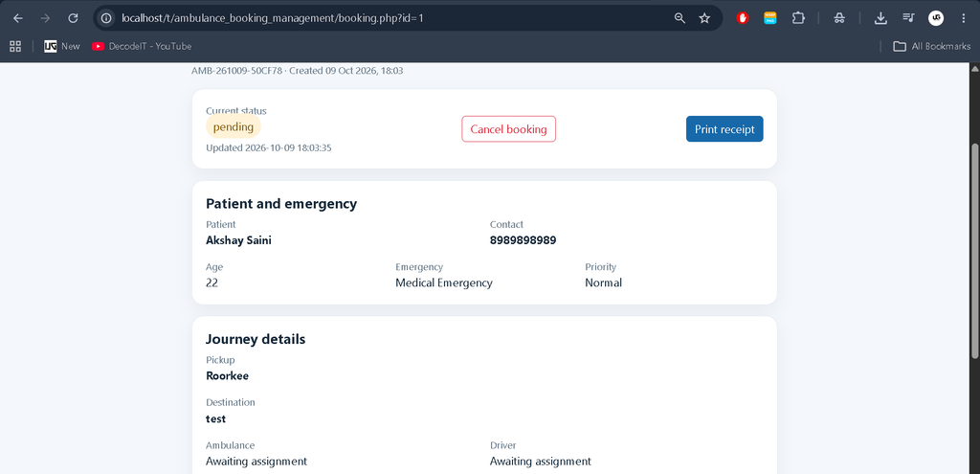Reload the booking page
Viewport: 980px width, 474px height.
(x=73, y=18)
